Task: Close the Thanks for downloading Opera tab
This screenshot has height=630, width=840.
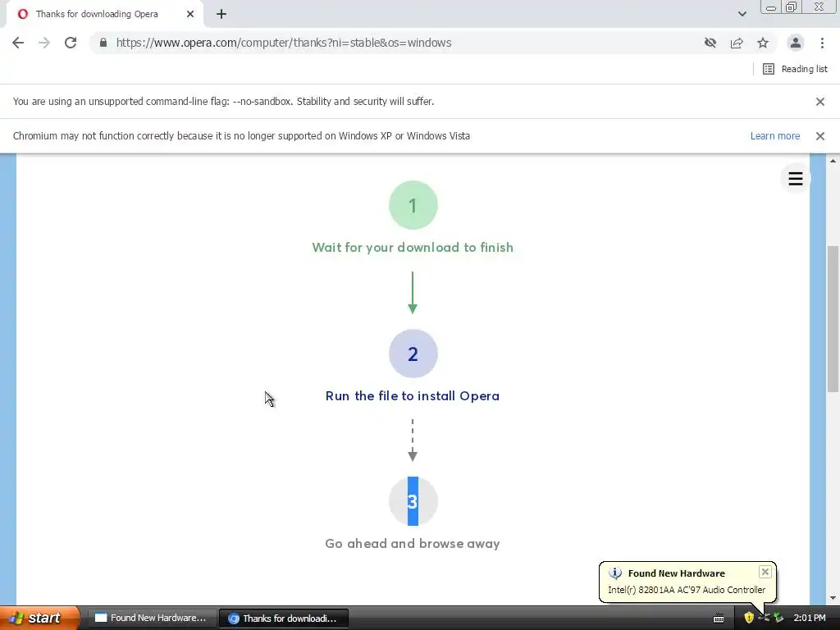Action: click(190, 14)
